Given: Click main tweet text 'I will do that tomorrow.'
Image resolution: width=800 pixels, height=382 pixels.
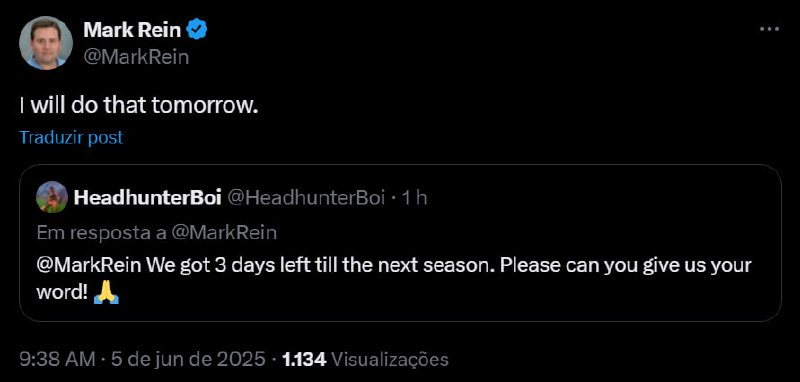Looking at the screenshot, I should point(137,106).
